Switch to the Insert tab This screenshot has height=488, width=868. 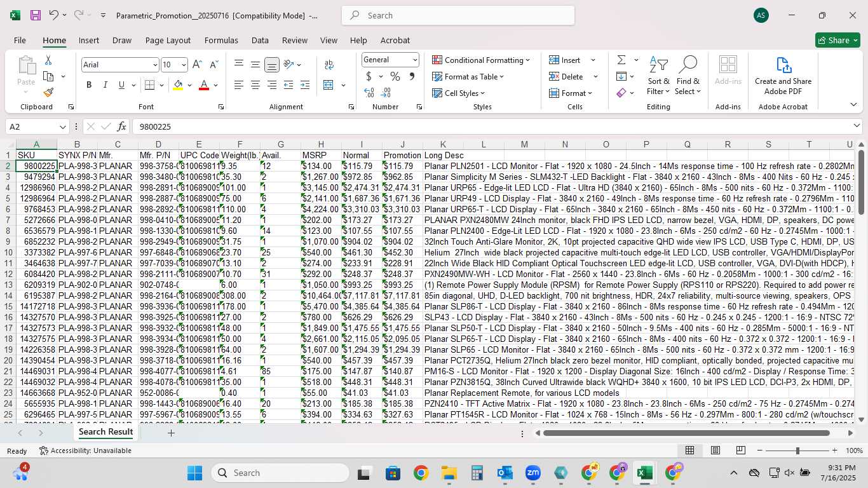pyautogui.click(x=89, y=40)
